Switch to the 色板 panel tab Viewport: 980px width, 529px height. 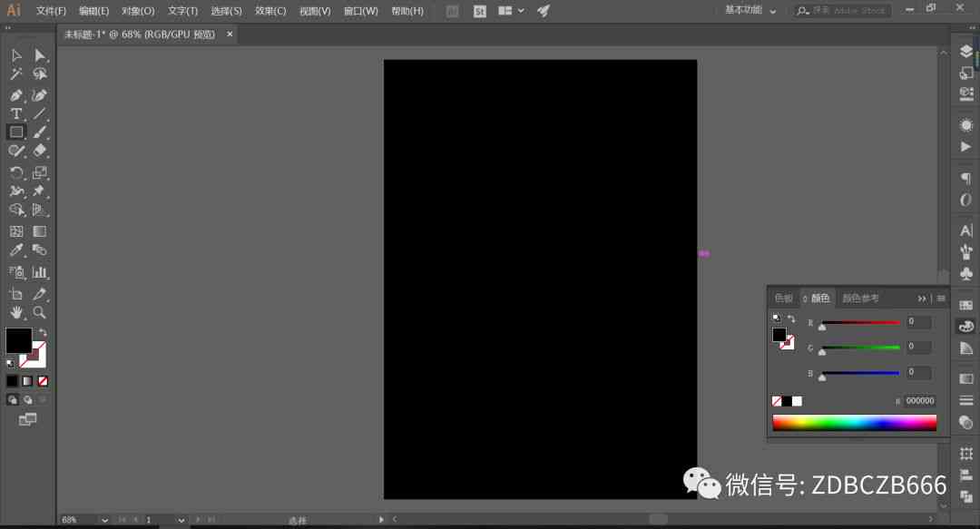click(783, 299)
